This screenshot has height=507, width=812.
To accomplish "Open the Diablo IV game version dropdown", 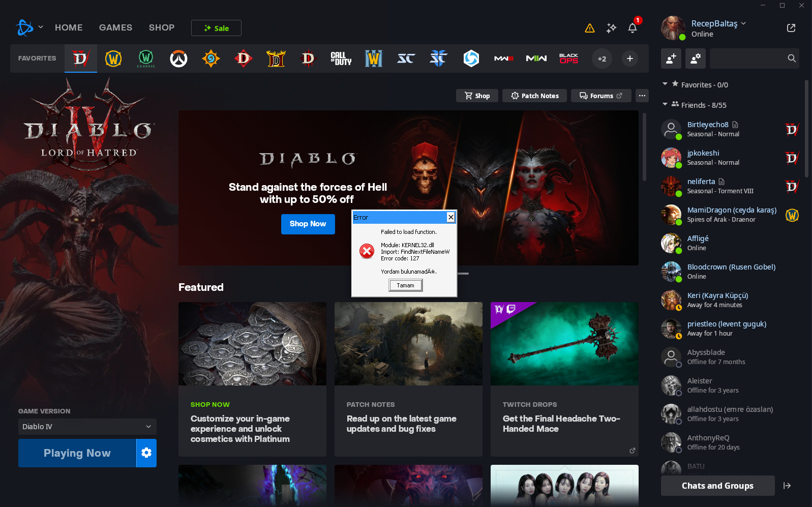I will pyautogui.click(x=87, y=427).
